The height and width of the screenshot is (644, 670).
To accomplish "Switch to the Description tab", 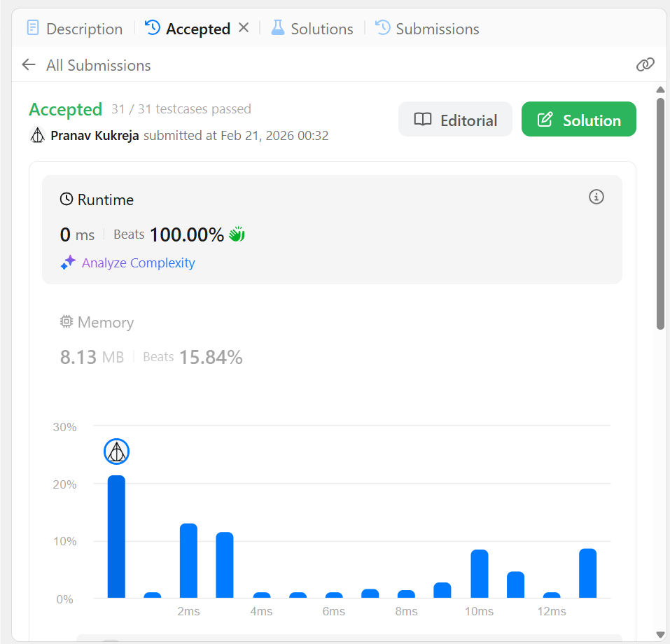I will coord(74,29).
